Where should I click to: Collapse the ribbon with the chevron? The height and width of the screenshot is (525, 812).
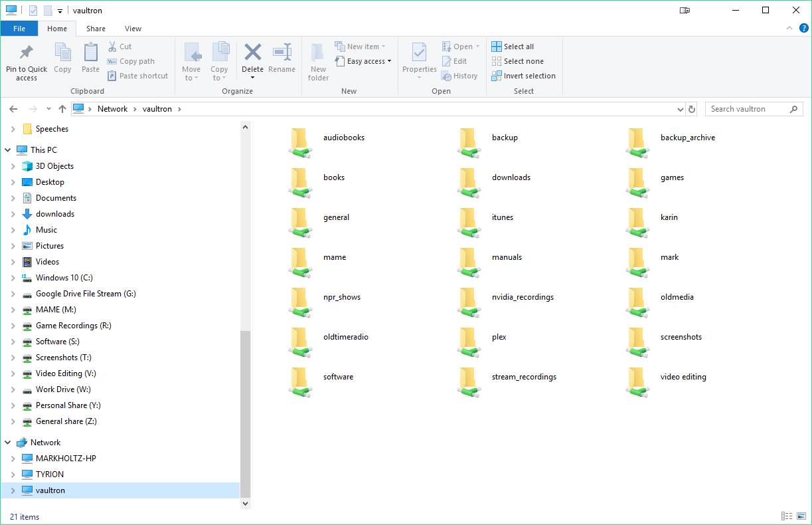tap(789, 29)
